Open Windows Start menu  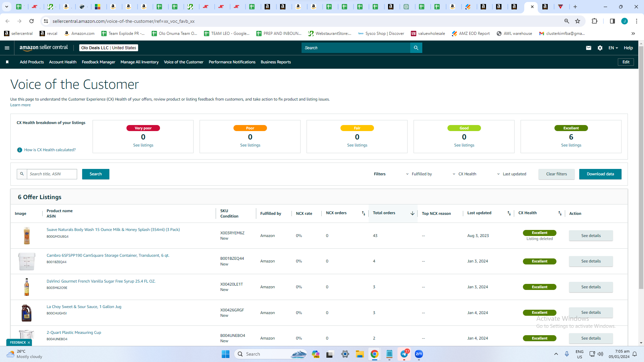[x=225, y=354]
